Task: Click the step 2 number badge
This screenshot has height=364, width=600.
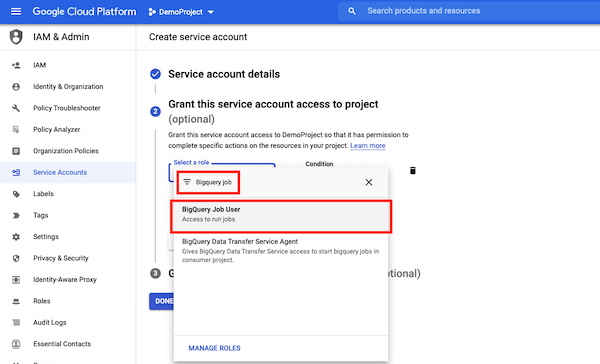Action: tap(155, 111)
